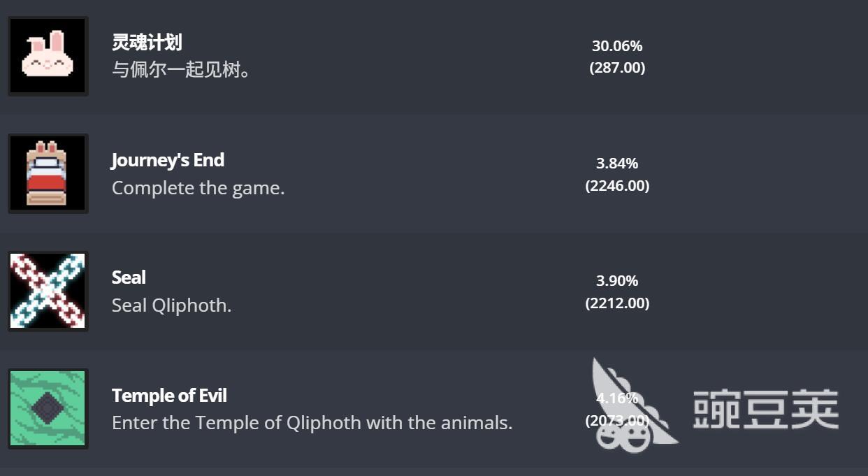868x476 pixels.
Task: Click the (287.00) points value
Action: 617,68
